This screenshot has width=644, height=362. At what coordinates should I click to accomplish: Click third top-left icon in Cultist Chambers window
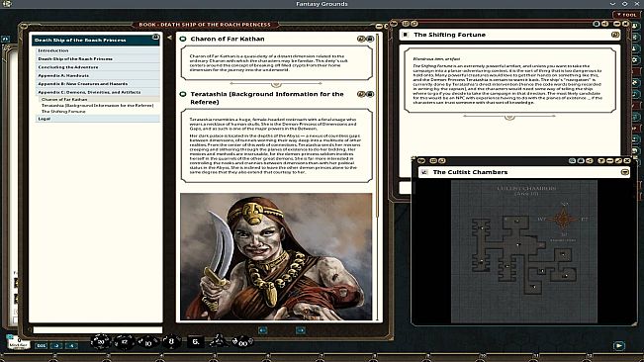(x=441, y=160)
